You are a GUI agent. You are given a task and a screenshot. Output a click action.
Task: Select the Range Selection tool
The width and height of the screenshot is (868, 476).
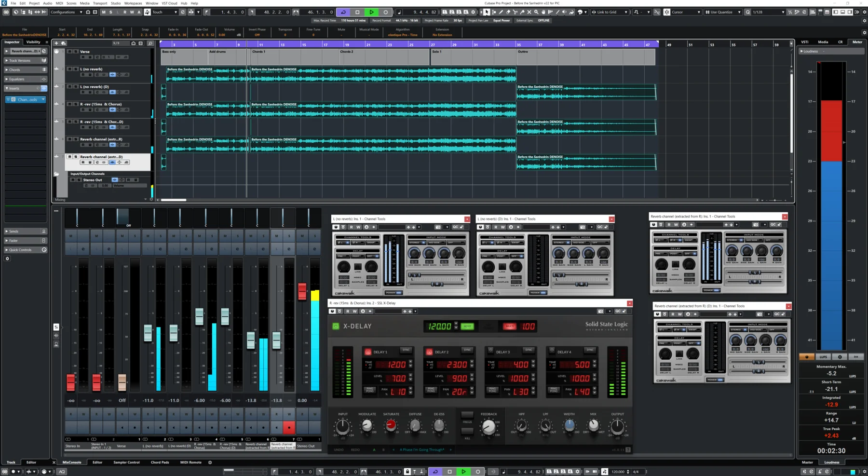[494, 12]
